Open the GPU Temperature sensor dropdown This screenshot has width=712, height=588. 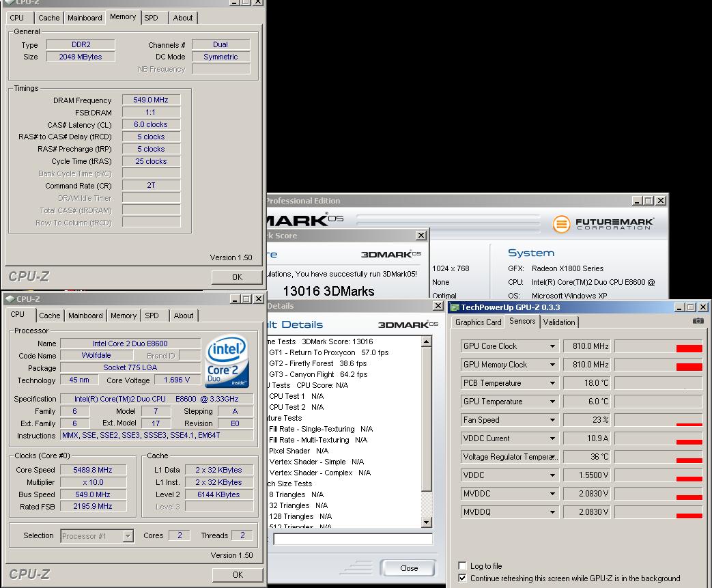pyautogui.click(x=552, y=402)
